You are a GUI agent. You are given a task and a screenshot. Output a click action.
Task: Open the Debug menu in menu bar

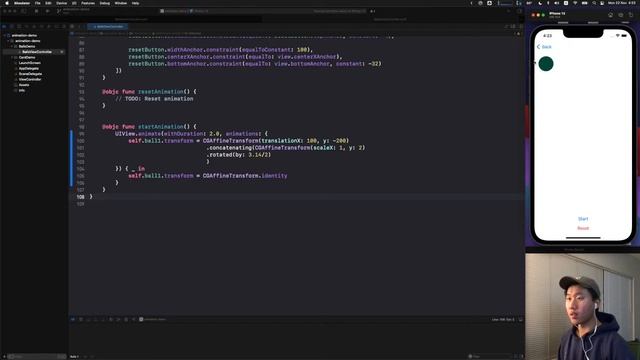(105, 3)
